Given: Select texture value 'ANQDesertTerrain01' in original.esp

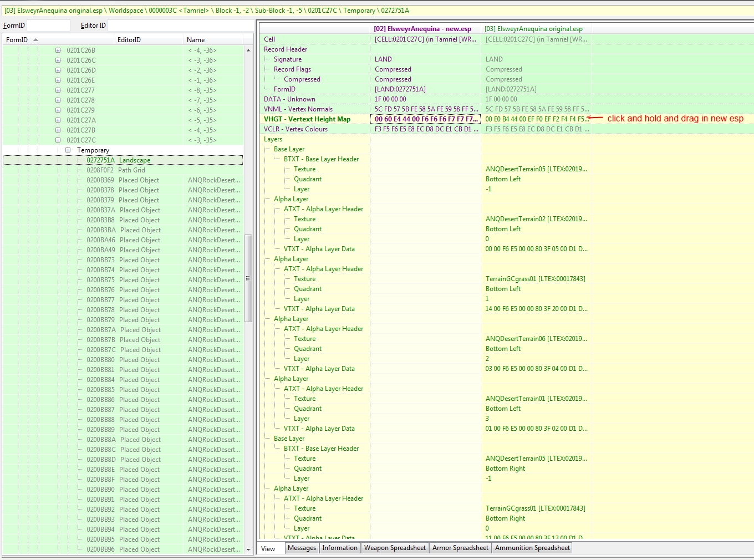Looking at the screenshot, I should coord(536,399).
